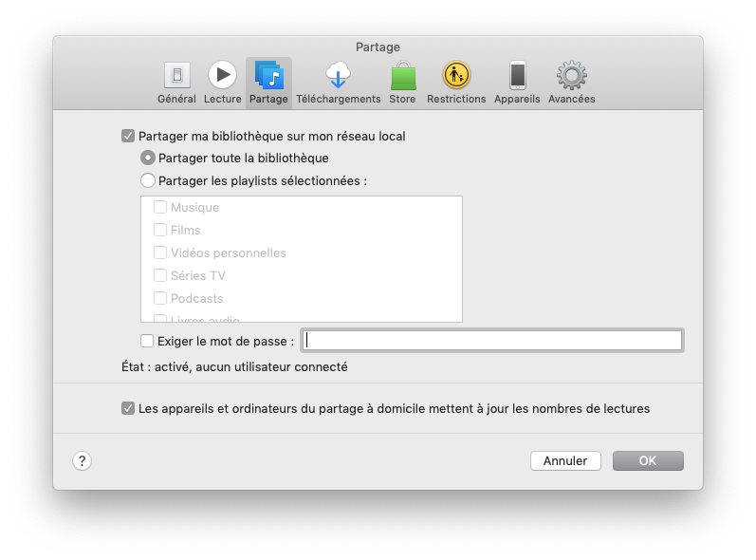Open the Store shopping bag icon
The height and width of the screenshot is (560, 756).
click(403, 76)
